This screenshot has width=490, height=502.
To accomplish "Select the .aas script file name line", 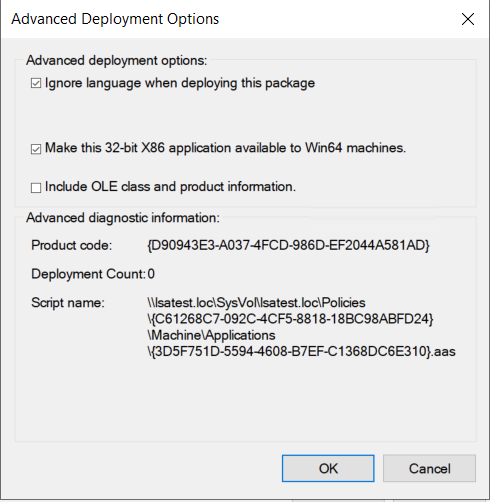I will (301, 351).
